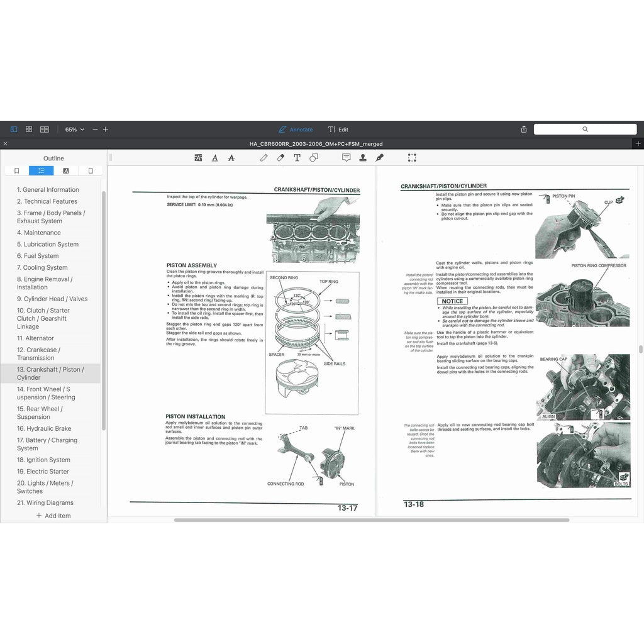Switch to thumbnail grid view
The image size is (644, 644).
click(x=29, y=129)
